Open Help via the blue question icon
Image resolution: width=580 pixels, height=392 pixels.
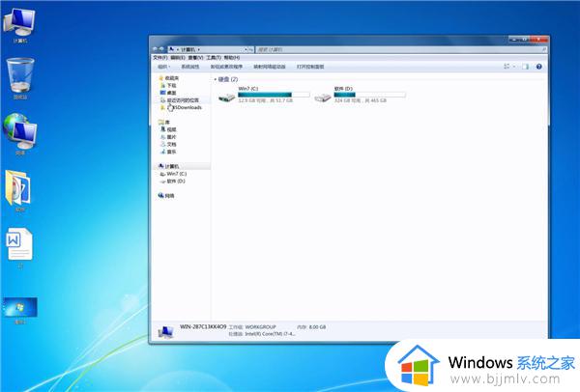(x=539, y=67)
